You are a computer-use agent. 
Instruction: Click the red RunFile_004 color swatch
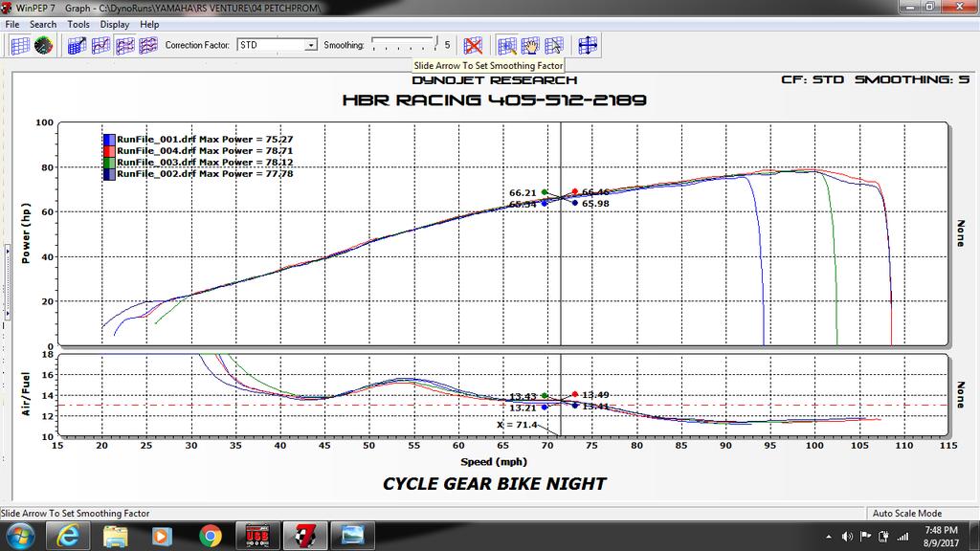109,151
